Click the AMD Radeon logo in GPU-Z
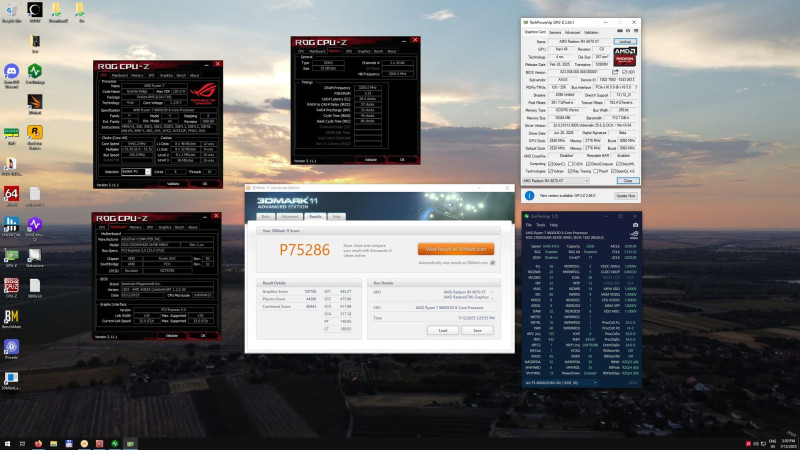The height and width of the screenshot is (450, 800). point(625,57)
